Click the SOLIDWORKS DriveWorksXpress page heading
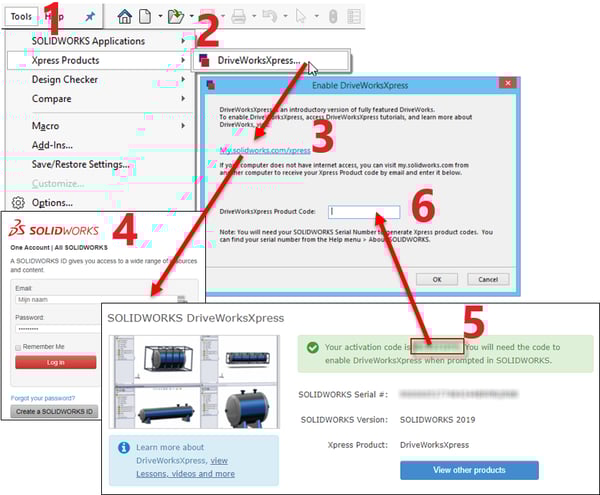 (x=196, y=318)
